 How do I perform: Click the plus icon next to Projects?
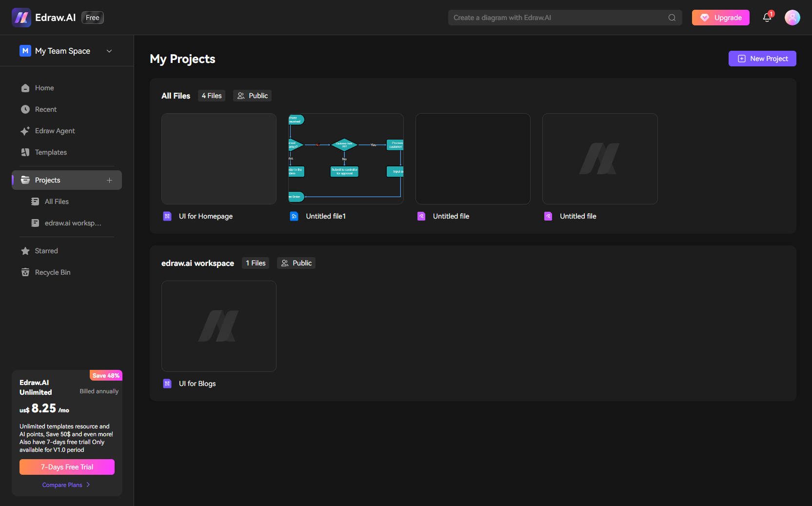[109, 180]
